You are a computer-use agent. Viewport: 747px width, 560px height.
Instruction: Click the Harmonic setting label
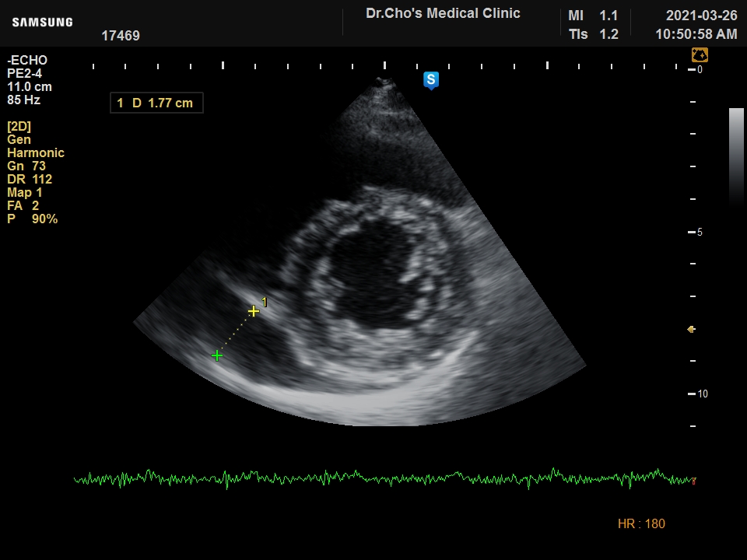[x=36, y=153]
